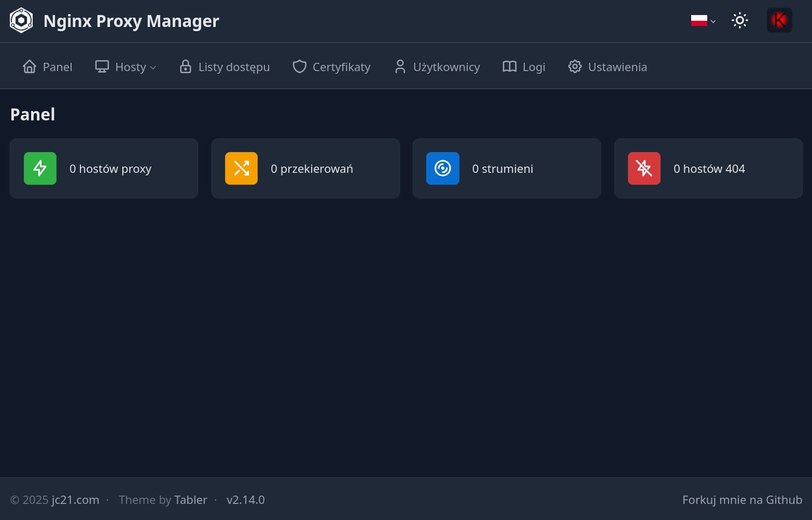This screenshot has width=812, height=520.
Task: Open the user avatar menu
Action: (x=779, y=21)
